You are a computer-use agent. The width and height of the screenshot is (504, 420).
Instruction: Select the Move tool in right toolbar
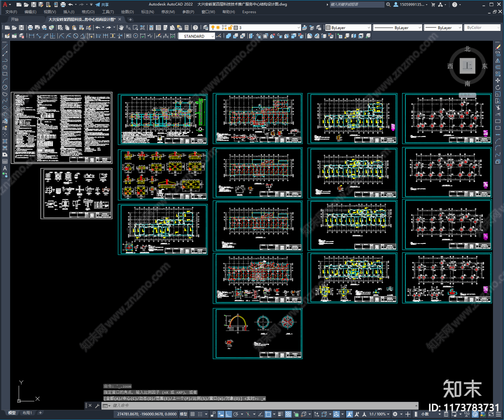pos(498,81)
